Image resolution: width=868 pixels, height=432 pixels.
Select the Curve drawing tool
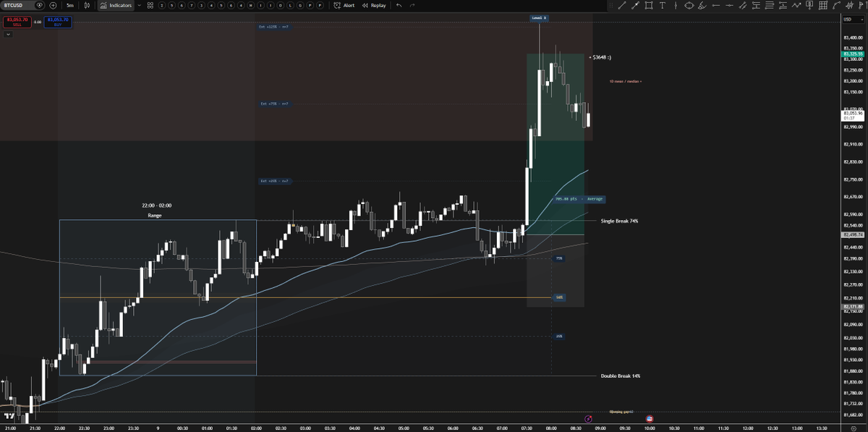click(x=835, y=5)
